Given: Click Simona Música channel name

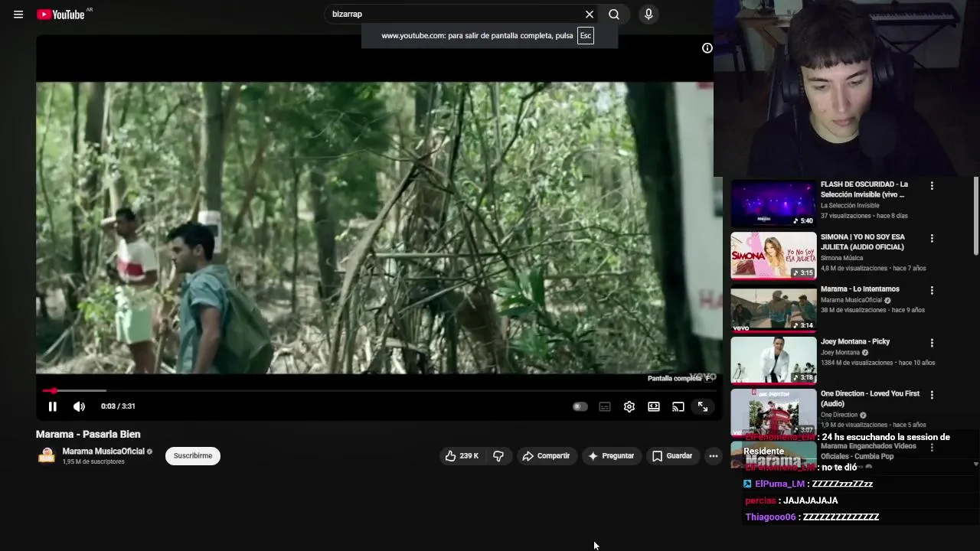Looking at the screenshot, I should pos(841,258).
